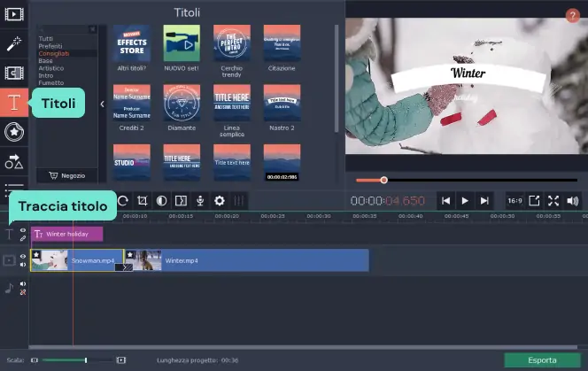Toggle title track visibility eye
This screenshot has width=588, height=371.
pos(23,230)
